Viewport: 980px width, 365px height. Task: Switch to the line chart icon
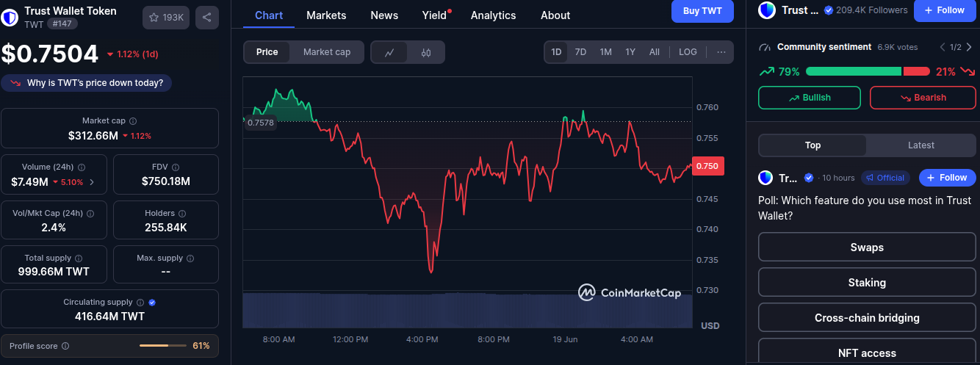tap(390, 52)
